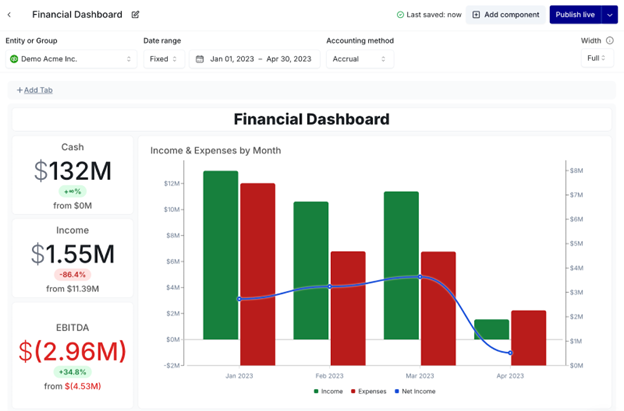Click the Feb 2023 red expenses bar
The height and width of the screenshot is (411, 624).
[x=348, y=308]
